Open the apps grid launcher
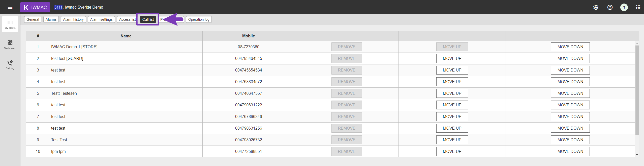The width and height of the screenshot is (644, 166). (638, 7)
